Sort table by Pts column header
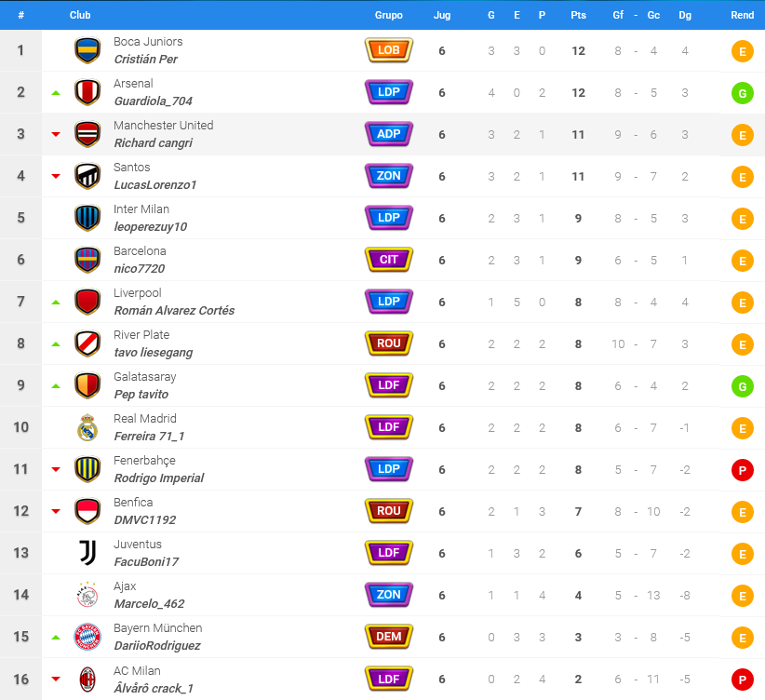Screen dimensions: 765x700 point(578,15)
